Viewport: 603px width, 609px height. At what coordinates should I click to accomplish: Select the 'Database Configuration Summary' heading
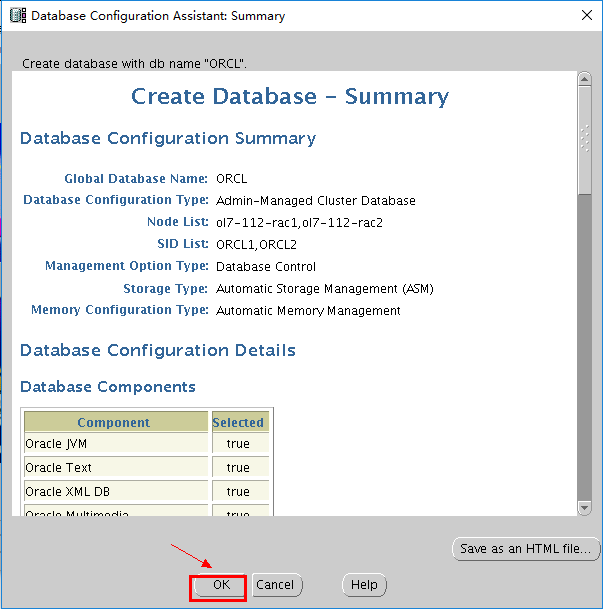click(x=168, y=139)
